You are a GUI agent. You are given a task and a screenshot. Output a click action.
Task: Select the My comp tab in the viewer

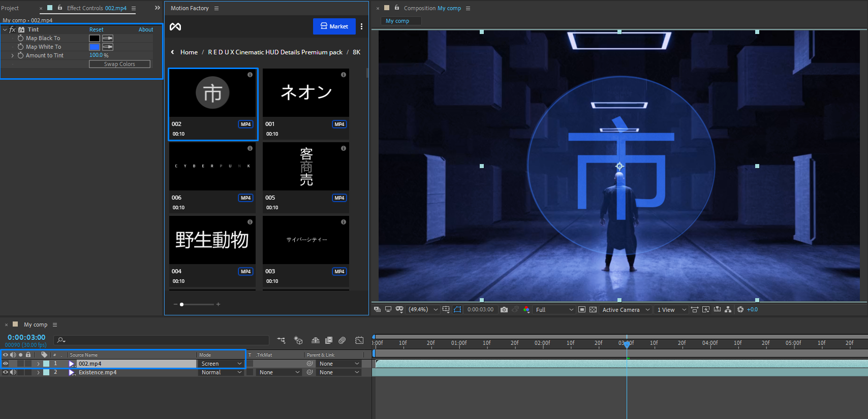[x=397, y=21]
